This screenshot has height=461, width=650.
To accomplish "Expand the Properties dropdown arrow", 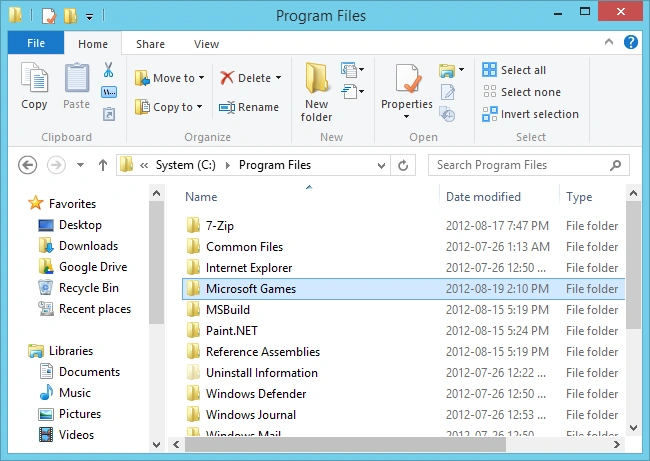I will pyautogui.click(x=407, y=116).
